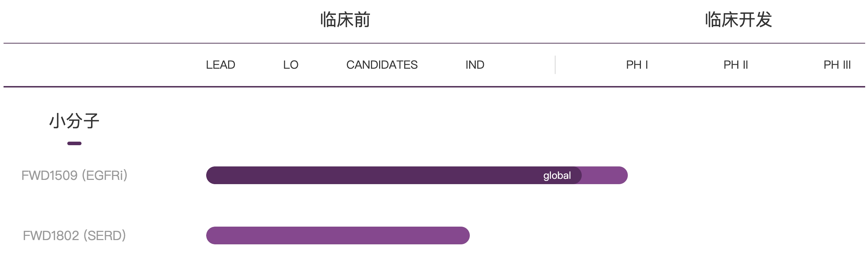Image resolution: width=868 pixels, height=267 pixels.
Task: Click the 小分子 category heading
Action: point(74,121)
